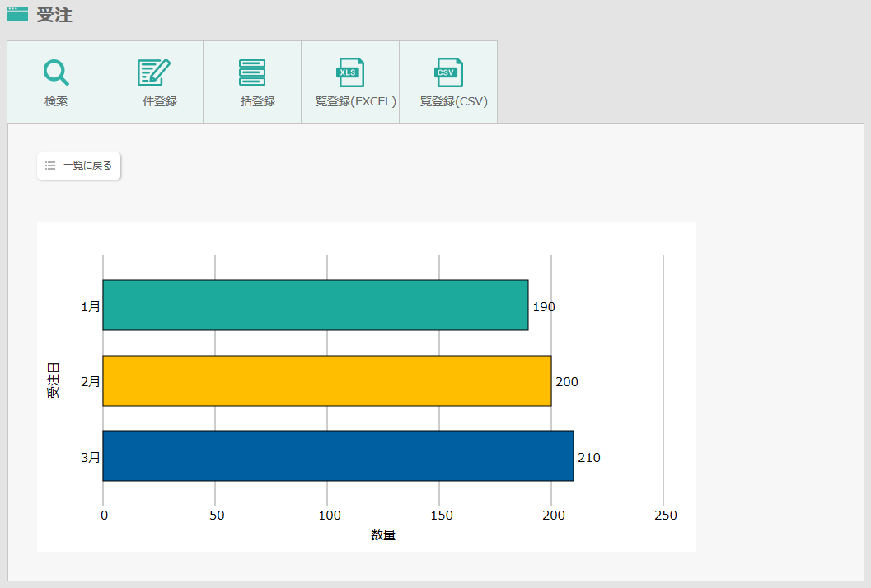871x588 pixels.
Task: Click the CSV file icon for CSV registration
Action: (x=448, y=72)
